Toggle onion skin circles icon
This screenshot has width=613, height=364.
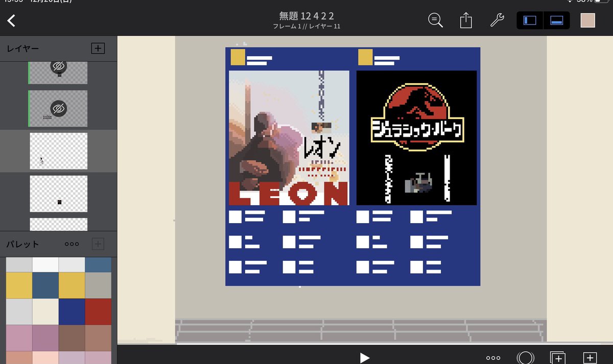click(525, 358)
